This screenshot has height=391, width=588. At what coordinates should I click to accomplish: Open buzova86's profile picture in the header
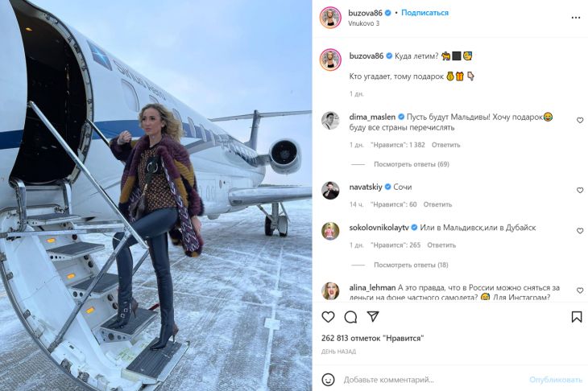click(330, 18)
